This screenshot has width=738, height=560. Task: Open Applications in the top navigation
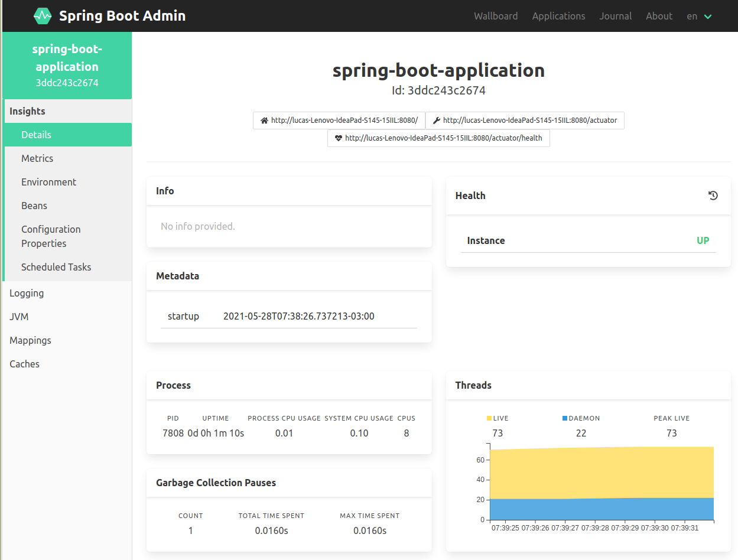[558, 16]
